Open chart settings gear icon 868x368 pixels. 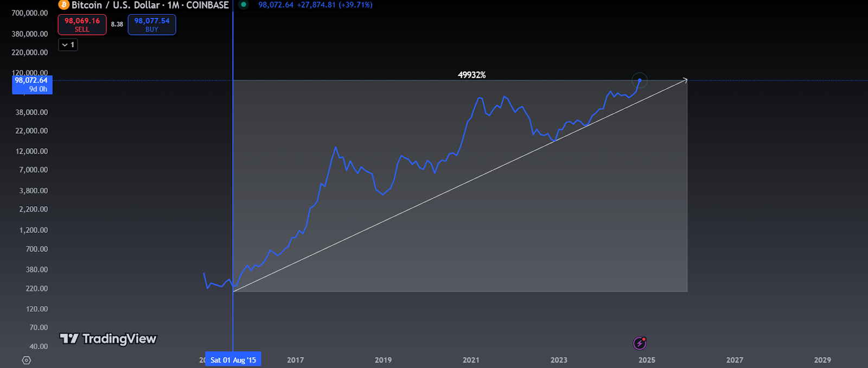coord(26,360)
